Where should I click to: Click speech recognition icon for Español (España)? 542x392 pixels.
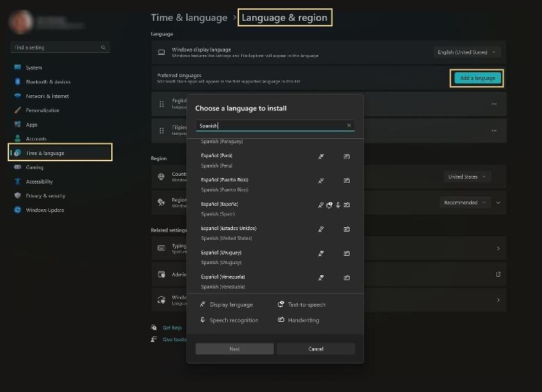click(338, 205)
